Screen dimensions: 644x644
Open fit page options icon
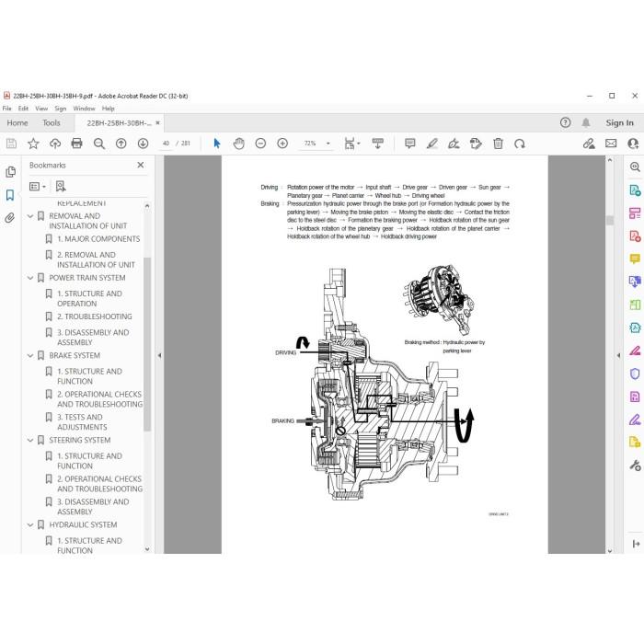tap(351, 144)
